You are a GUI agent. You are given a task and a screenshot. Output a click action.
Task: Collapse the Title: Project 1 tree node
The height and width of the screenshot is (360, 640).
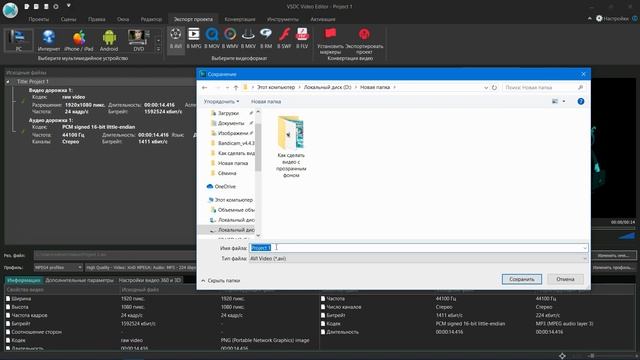click(x=8, y=82)
